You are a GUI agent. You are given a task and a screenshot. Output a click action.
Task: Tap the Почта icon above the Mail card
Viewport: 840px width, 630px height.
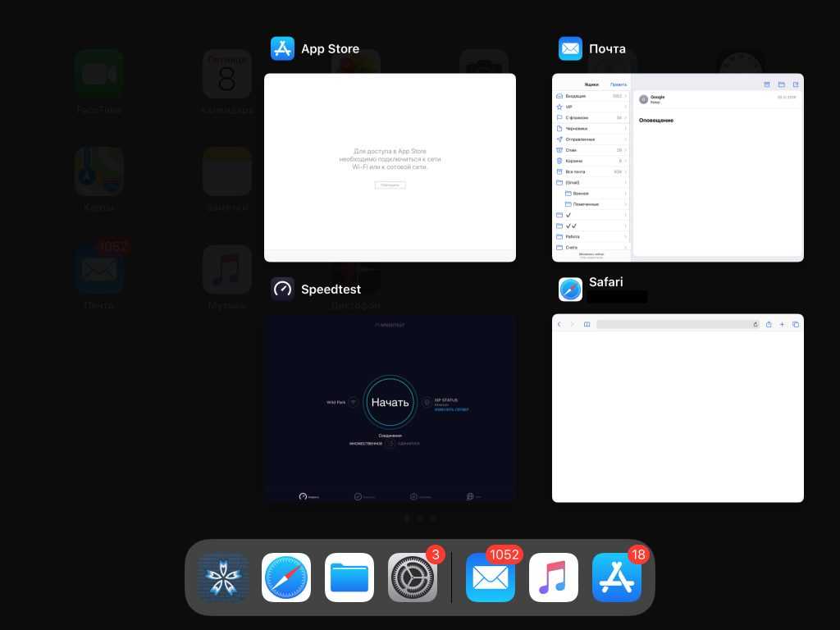(x=570, y=48)
